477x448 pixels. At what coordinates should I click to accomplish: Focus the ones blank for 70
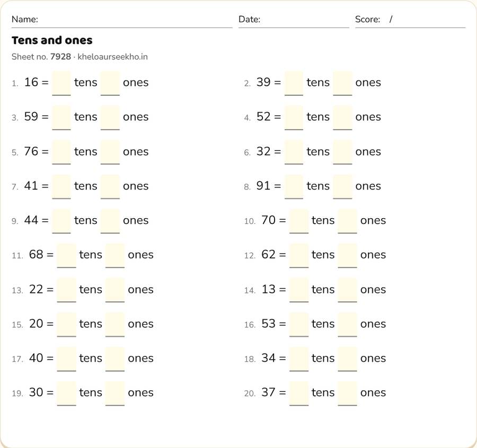tap(347, 221)
